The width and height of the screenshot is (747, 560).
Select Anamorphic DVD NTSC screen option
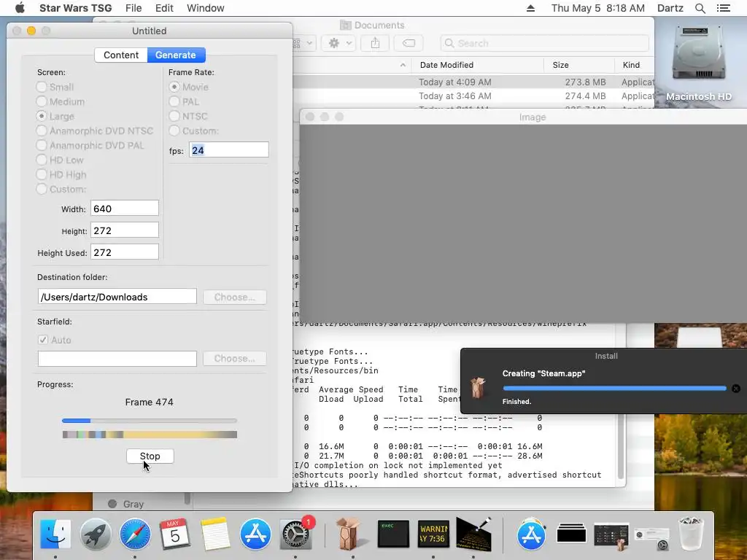point(42,131)
